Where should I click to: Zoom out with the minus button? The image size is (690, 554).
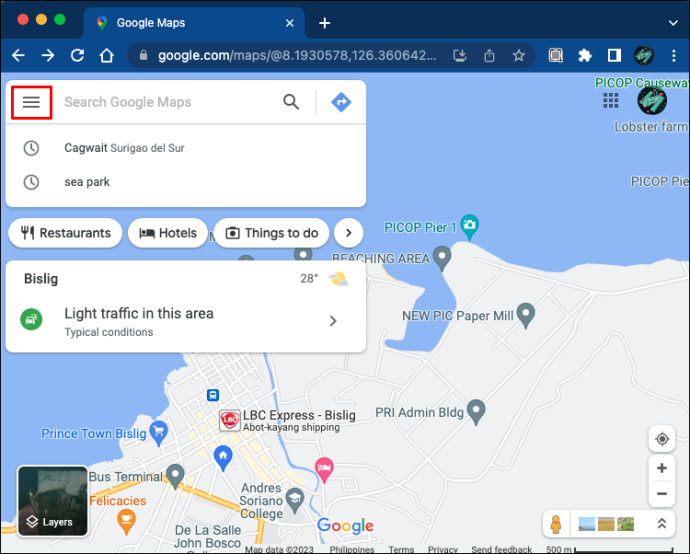(x=661, y=494)
